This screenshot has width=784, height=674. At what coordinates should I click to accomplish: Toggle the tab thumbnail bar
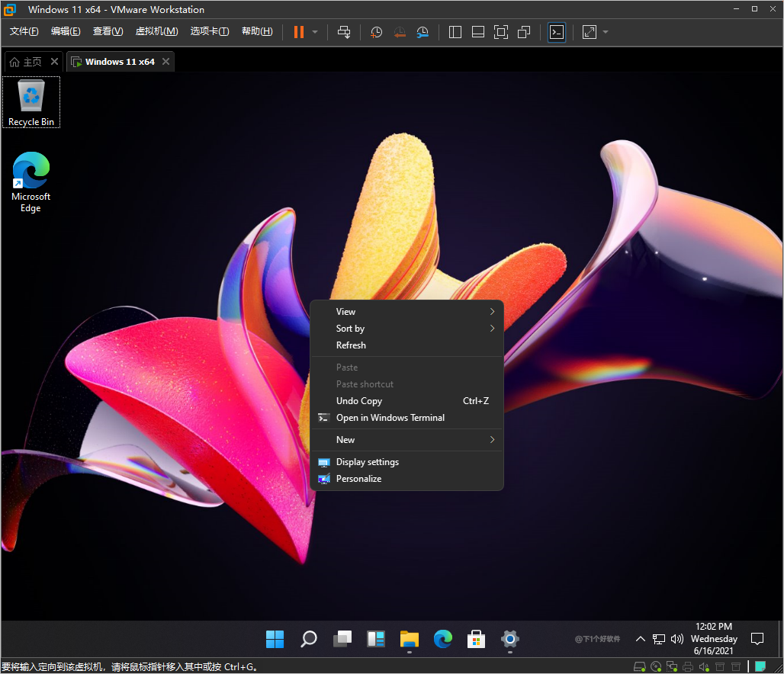click(x=477, y=32)
